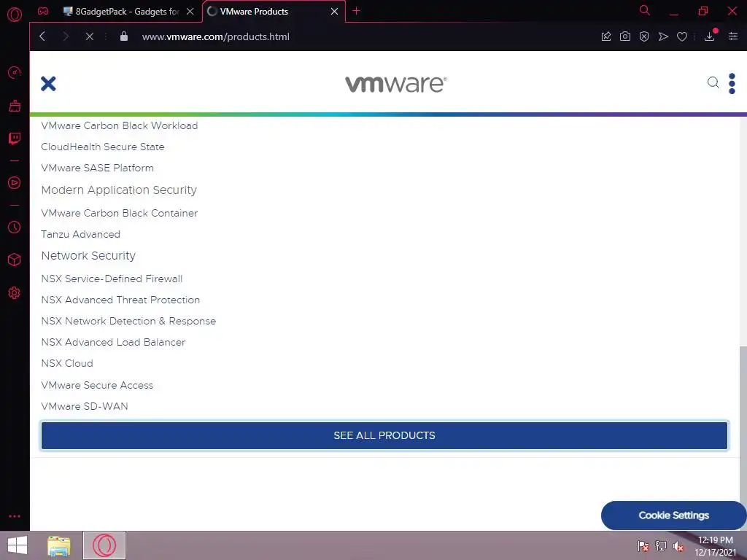Click Opera GX taskbar button

pyautogui.click(x=104, y=545)
